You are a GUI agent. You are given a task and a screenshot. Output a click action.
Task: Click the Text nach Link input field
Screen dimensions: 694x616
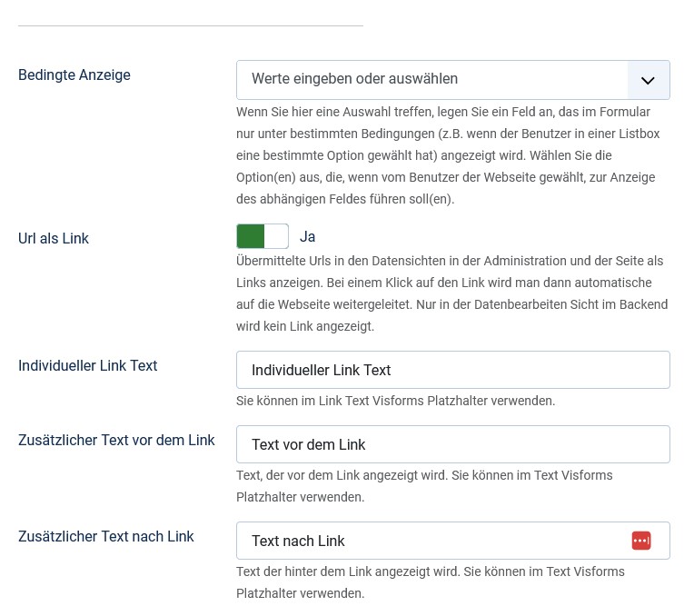452,541
